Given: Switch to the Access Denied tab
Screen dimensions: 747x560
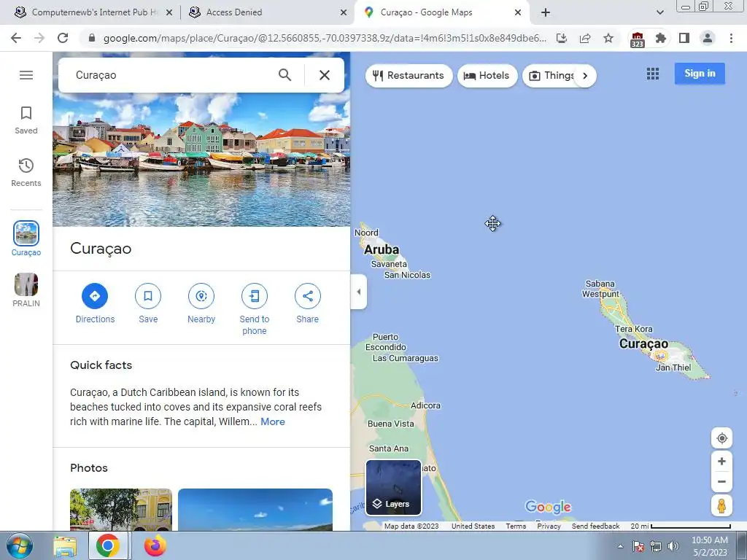Looking at the screenshot, I should click(267, 12).
